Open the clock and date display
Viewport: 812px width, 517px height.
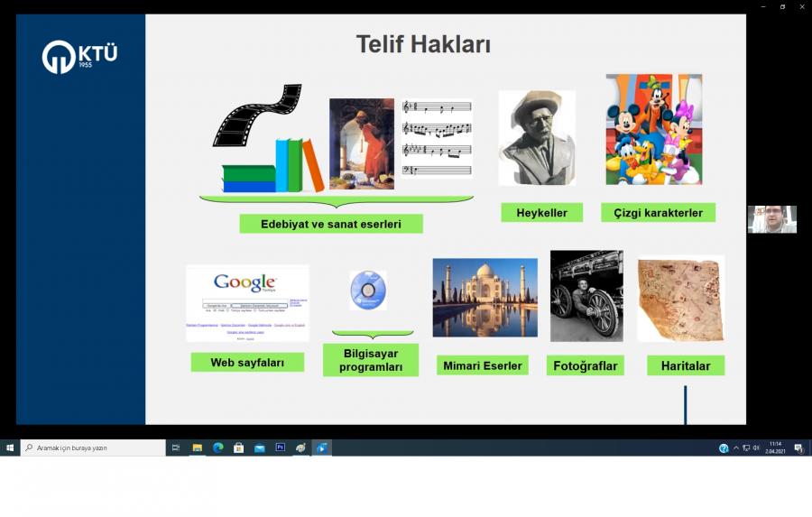(775, 448)
